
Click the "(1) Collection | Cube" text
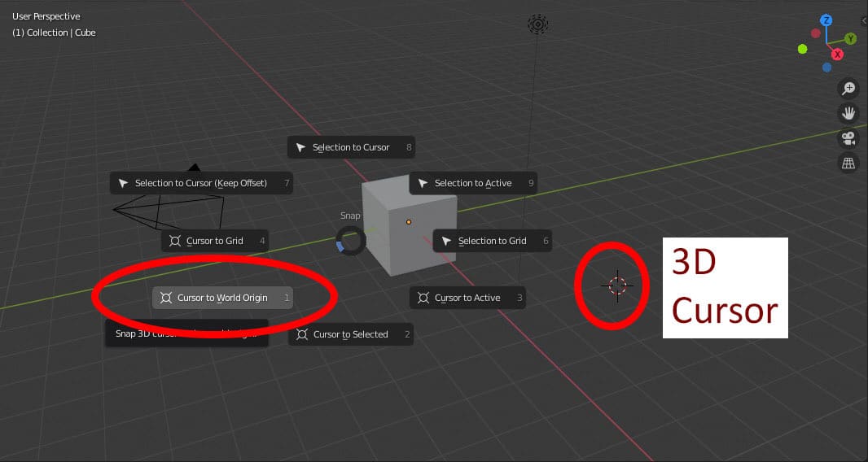[x=54, y=33]
